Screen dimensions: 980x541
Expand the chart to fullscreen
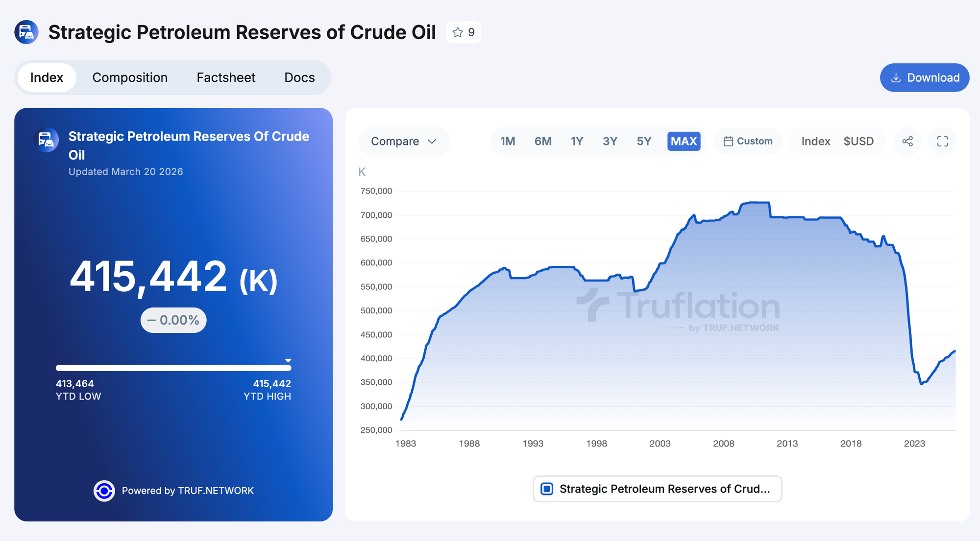click(x=942, y=141)
